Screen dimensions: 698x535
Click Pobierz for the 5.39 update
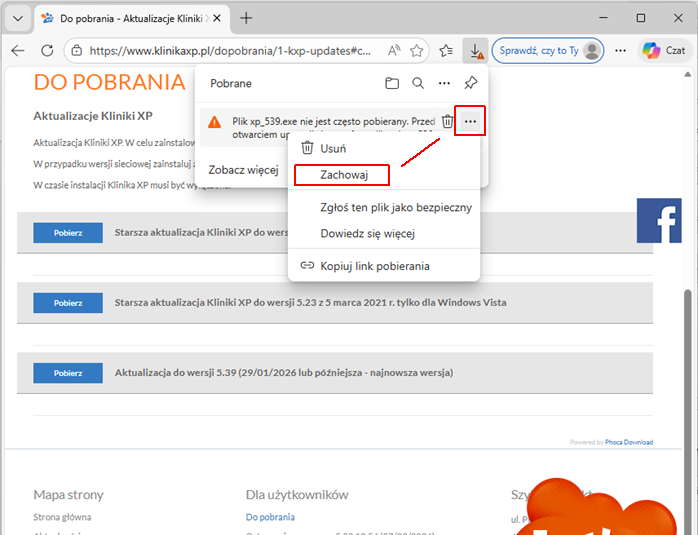(68, 373)
